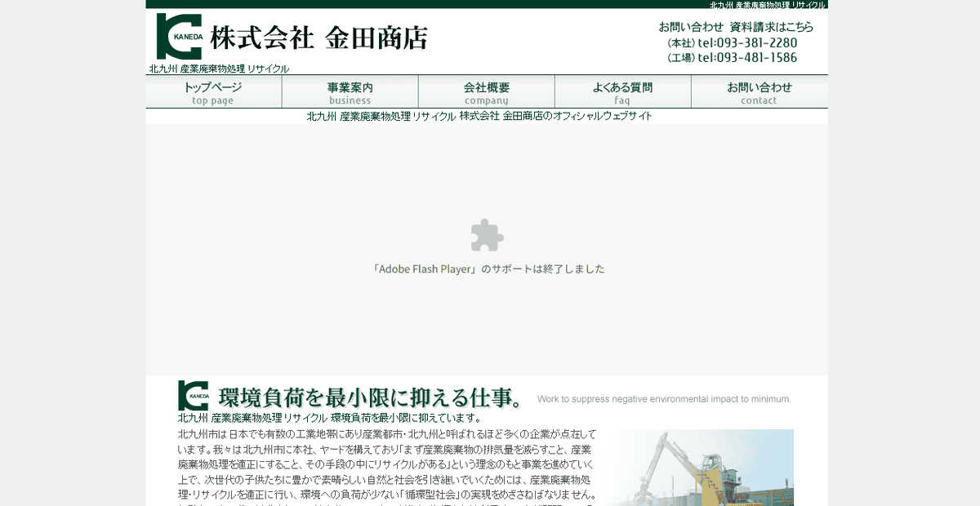
Task: Click the 株式会社 金田商店 site title
Action: (319, 37)
